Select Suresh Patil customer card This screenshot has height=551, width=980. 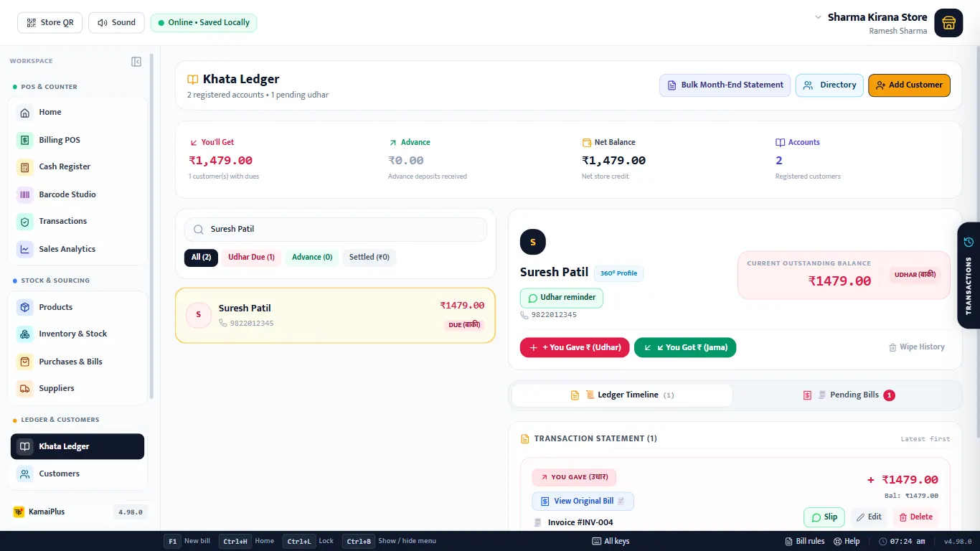click(x=336, y=316)
